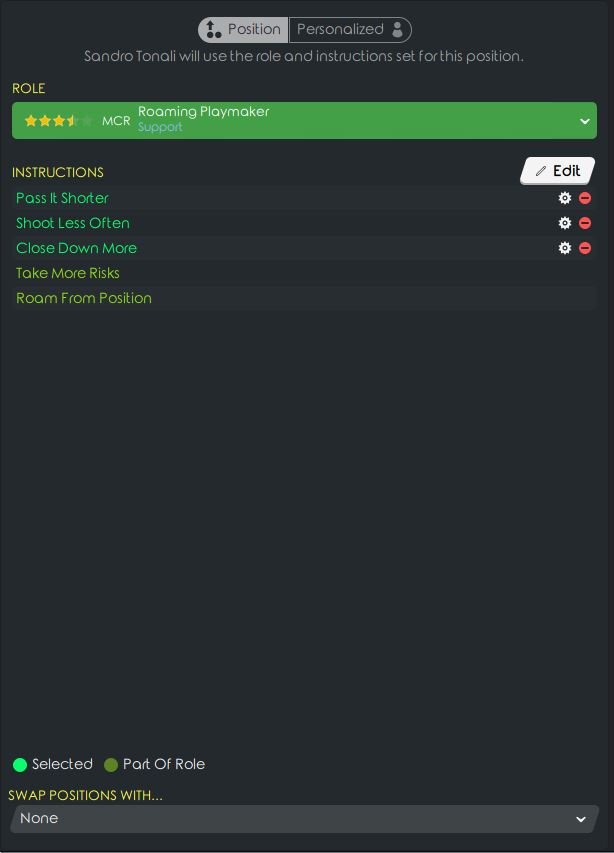Click the Personalized person icon

(398, 30)
